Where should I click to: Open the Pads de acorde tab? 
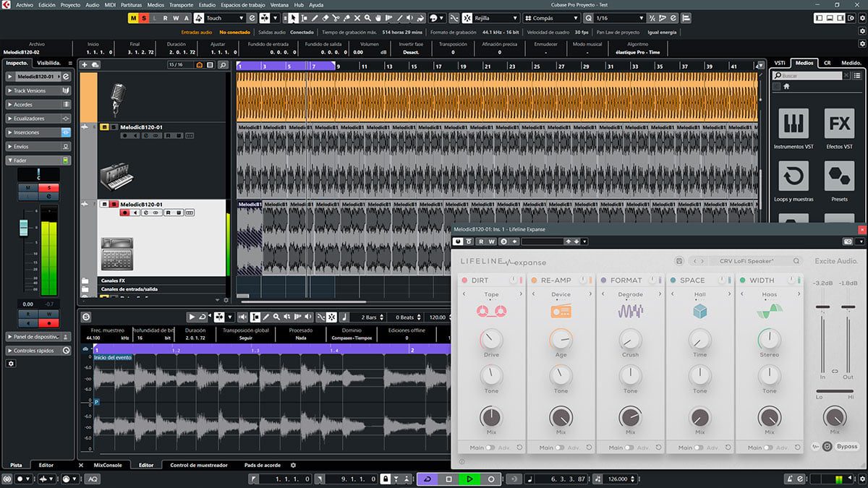263,465
